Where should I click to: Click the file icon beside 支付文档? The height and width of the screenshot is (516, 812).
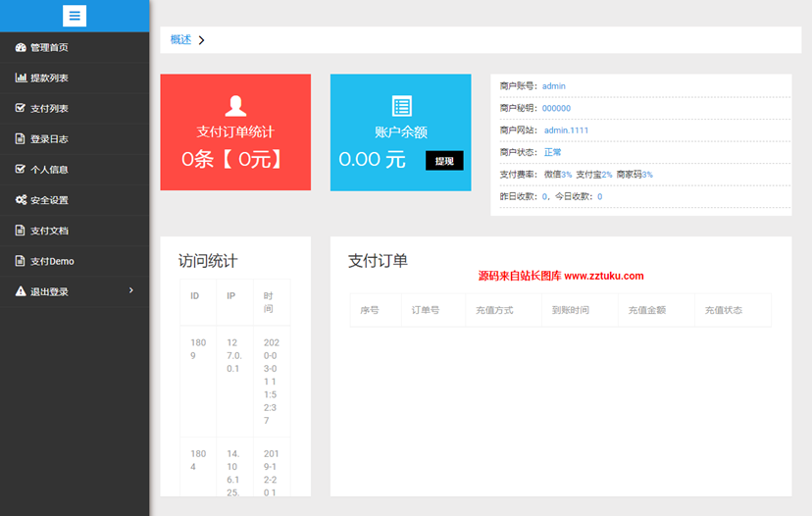[21, 231]
